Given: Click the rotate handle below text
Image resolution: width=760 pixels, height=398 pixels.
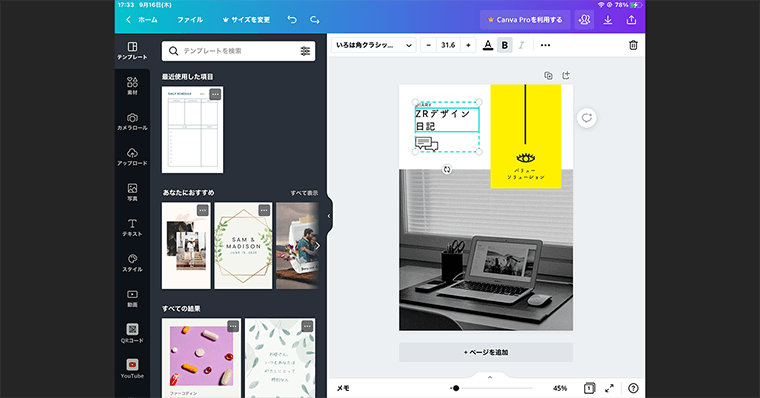Looking at the screenshot, I should pyautogui.click(x=447, y=169).
